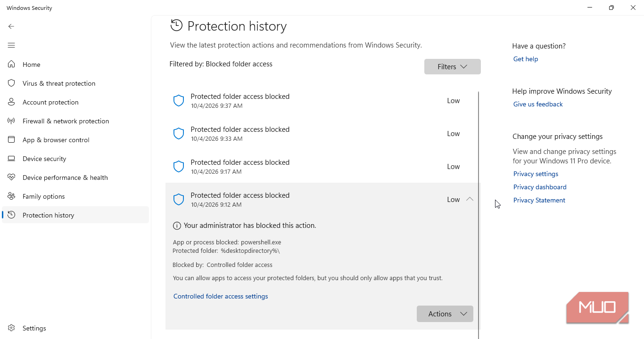644x339 pixels.
Task: Collapse the expanded 9:12 AM entry chevron
Action: (x=470, y=199)
